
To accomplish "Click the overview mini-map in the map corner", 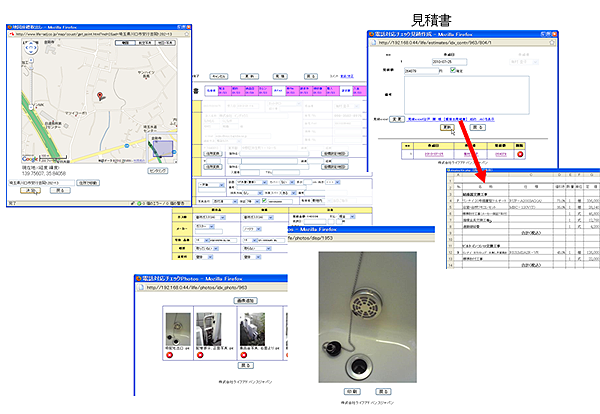I will pyautogui.click(x=163, y=147).
